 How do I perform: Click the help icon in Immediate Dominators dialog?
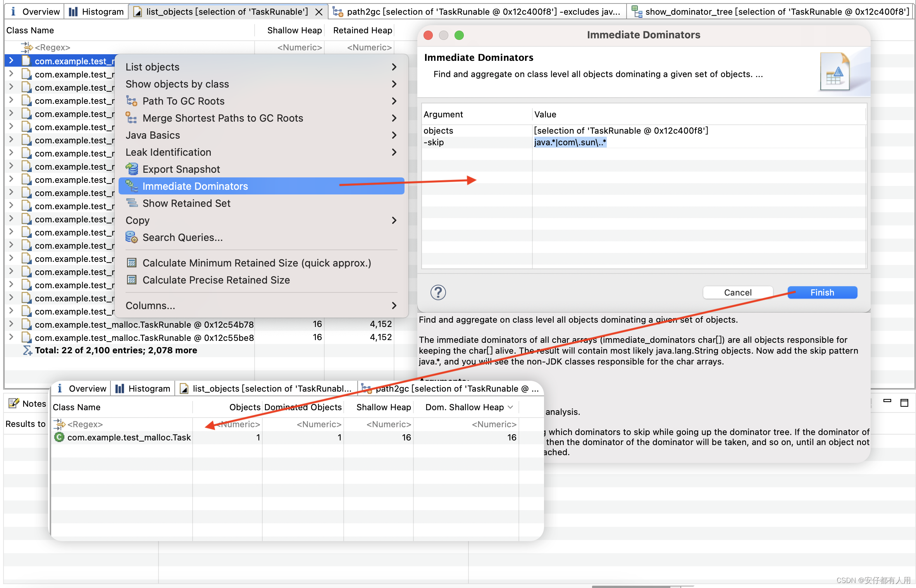pos(438,292)
